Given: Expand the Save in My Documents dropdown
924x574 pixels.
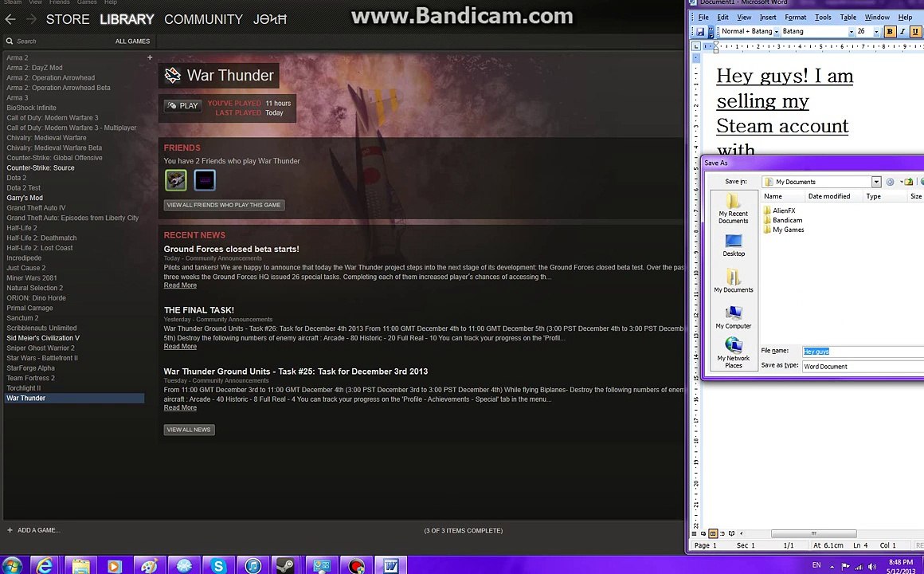Looking at the screenshot, I should coord(876,182).
